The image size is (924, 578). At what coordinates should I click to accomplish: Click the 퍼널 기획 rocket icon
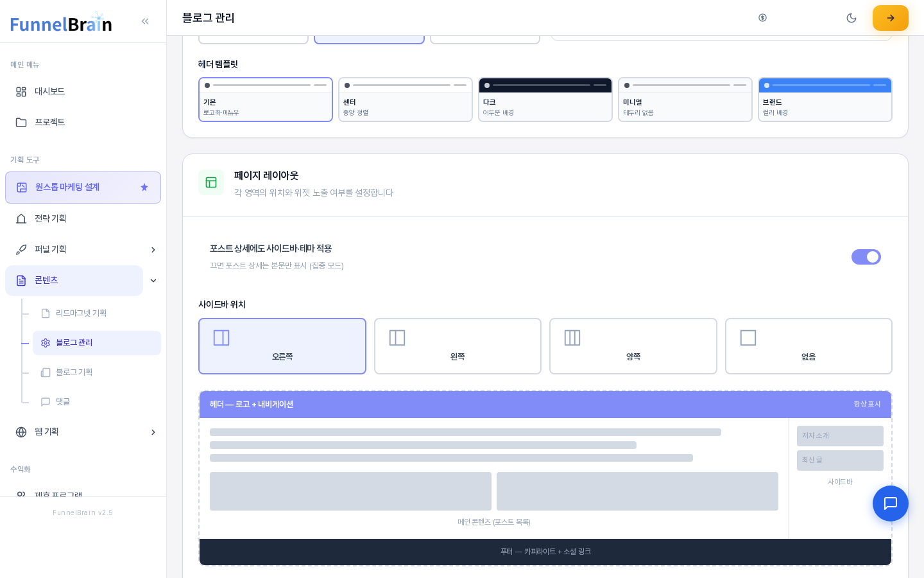click(21, 250)
